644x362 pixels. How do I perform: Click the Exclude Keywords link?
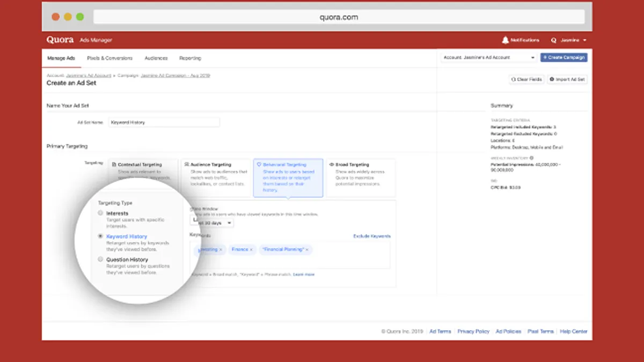coord(371,236)
